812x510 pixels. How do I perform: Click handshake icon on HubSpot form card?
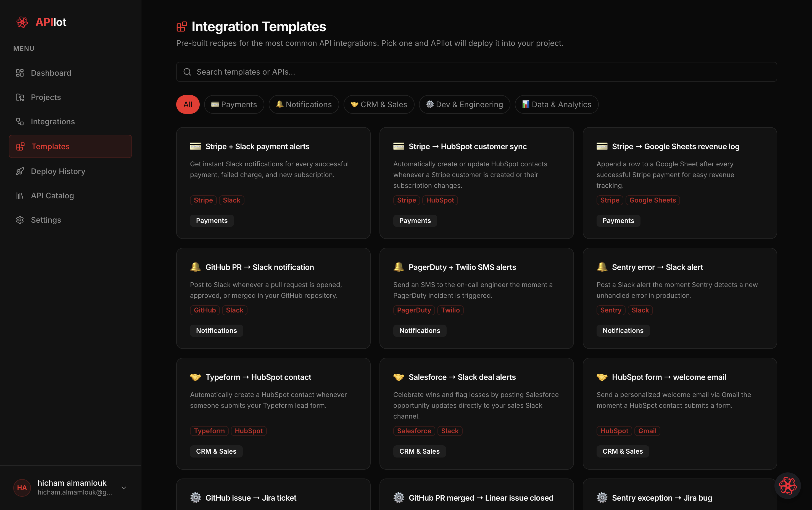pos(602,377)
